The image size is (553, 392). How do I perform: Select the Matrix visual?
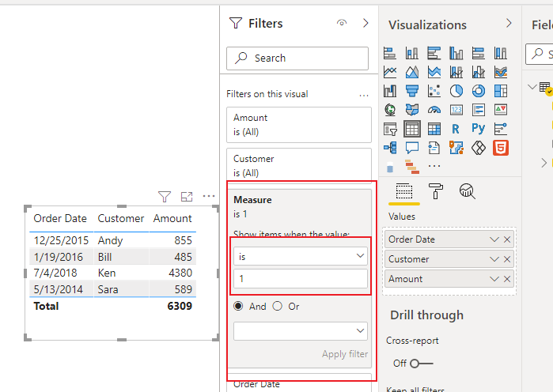click(x=434, y=129)
